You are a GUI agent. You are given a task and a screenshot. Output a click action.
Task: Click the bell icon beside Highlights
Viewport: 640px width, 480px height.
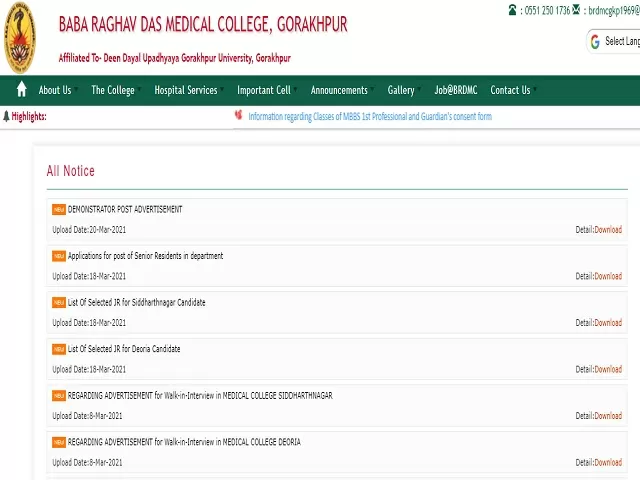point(6,117)
